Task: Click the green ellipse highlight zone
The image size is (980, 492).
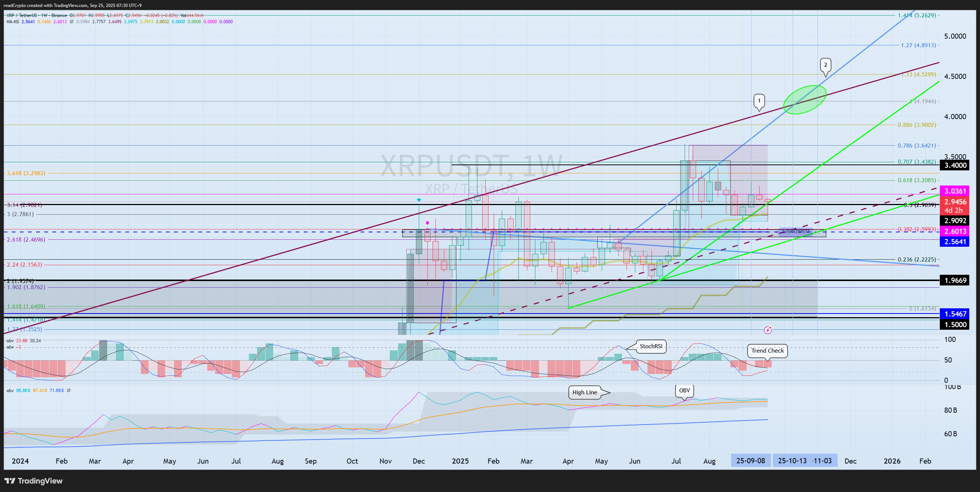Action: [804, 100]
